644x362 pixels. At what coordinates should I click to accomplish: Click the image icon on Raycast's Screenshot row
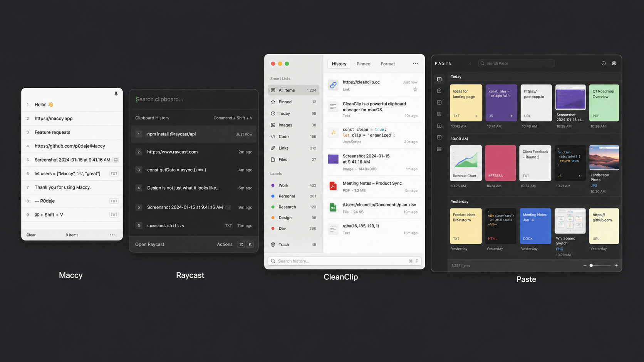pyautogui.click(x=228, y=207)
